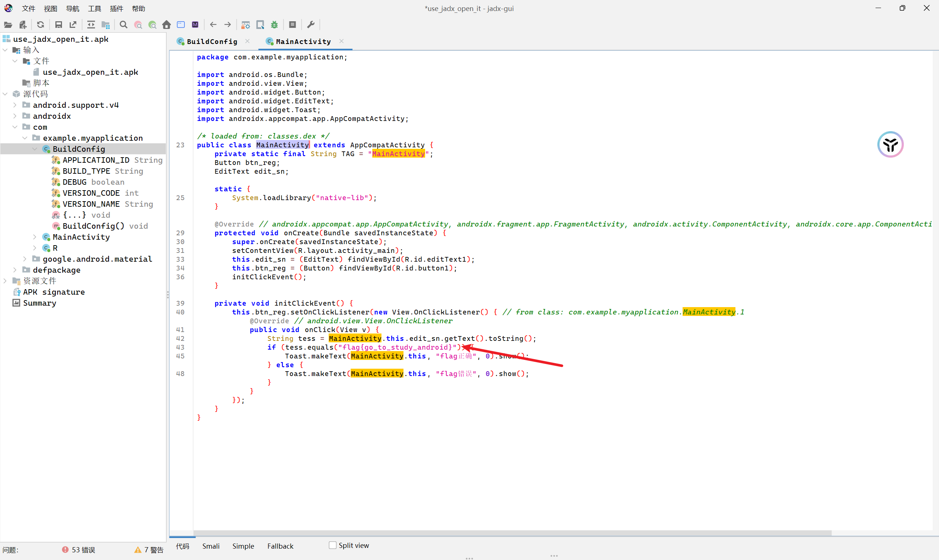Collapse the BuildConfig tree node

click(35, 149)
